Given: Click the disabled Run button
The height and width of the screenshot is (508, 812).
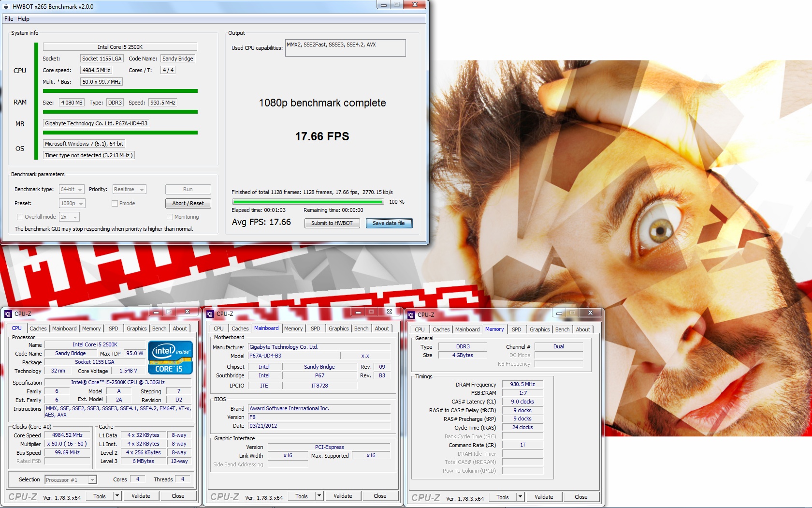Looking at the screenshot, I should pos(188,190).
